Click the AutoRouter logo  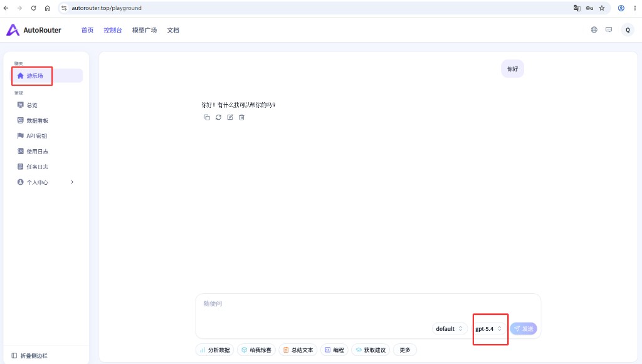pyautogui.click(x=34, y=30)
